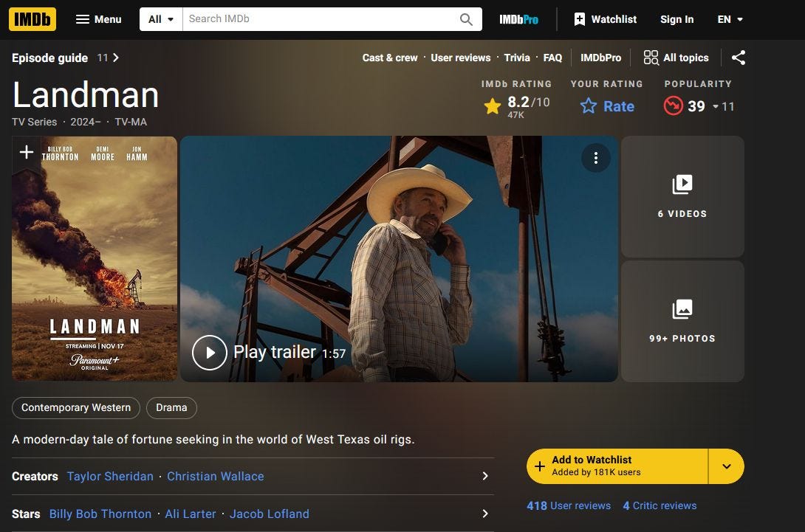The height and width of the screenshot is (532, 805).
Task: Open the three-dot trailer options menu
Action: [x=595, y=158]
